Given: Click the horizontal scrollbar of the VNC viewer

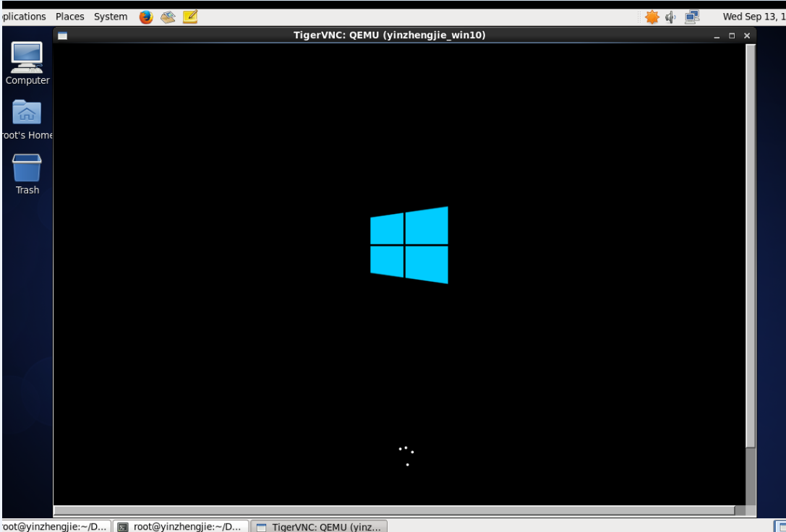Looking at the screenshot, I should (395, 510).
